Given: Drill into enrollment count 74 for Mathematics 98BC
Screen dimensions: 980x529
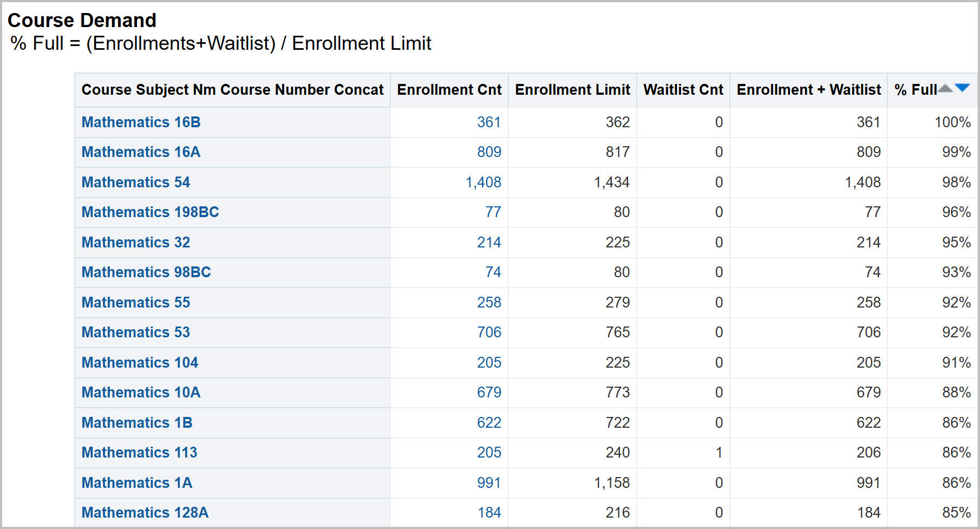Looking at the screenshot, I should [x=493, y=272].
